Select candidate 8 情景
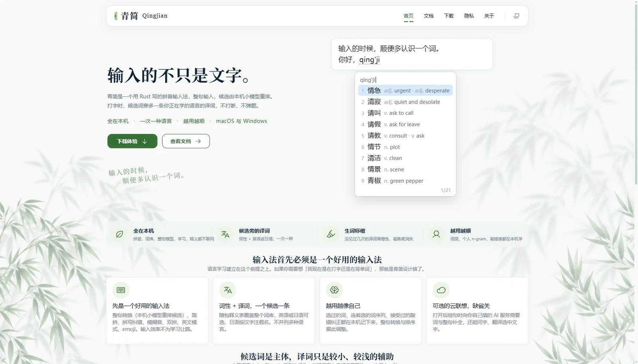Screen dimensions: 638x364 point(405,169)
